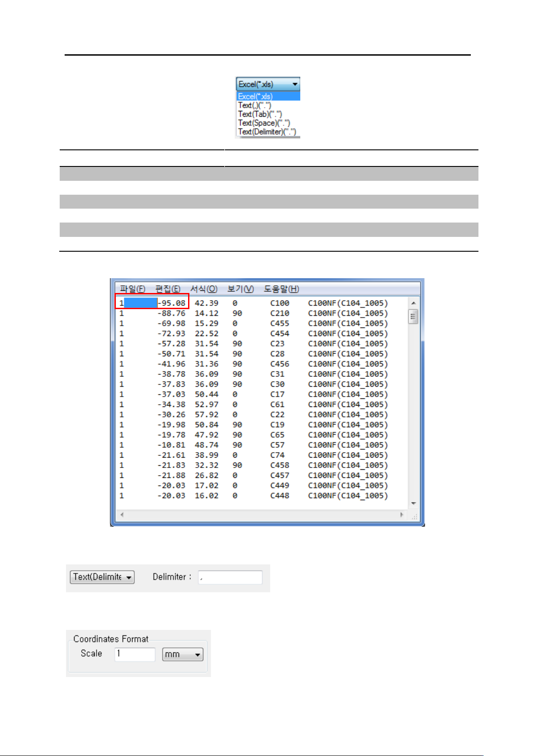This screenshot has height=756, width=535.
Task: Open the mm units dropdown
Action: (x=183, y=655)
